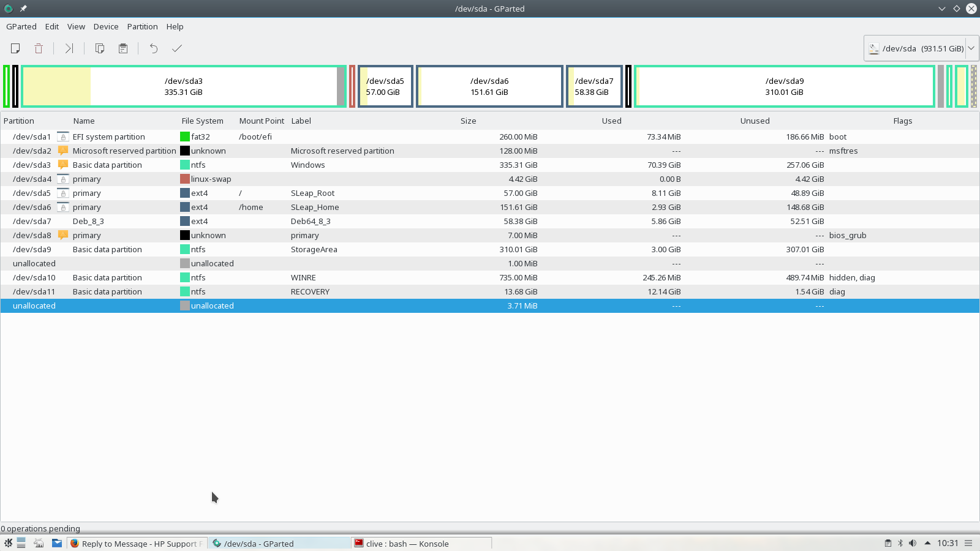Click the New partition toolbar icon

tap(15, 48)
